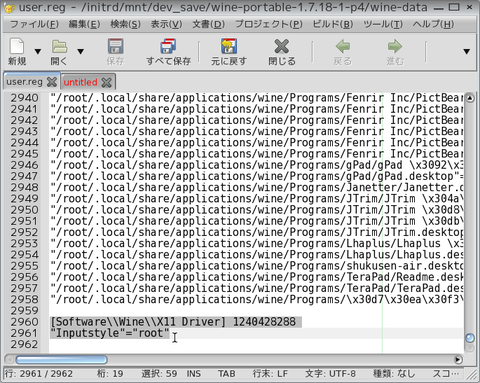Expand the toolbar overflow arrow
This screenshot has width=480, height=383.
(x=467, y=51)
